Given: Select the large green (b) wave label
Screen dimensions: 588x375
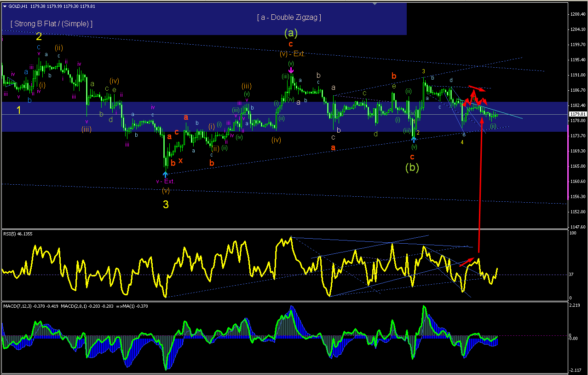Looking at the screenshot, I should pyautogui.click(x=412, y=168).
